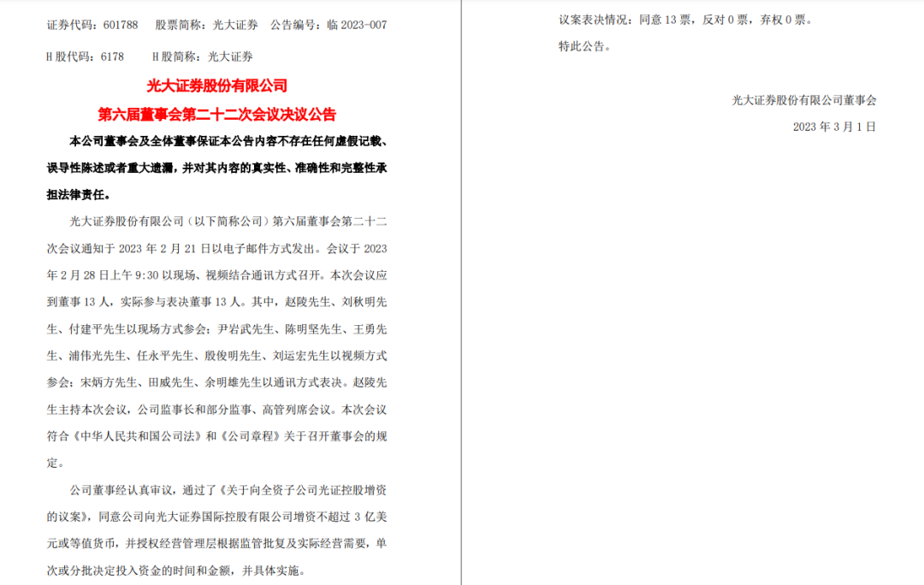924x585 pixels.
Task: Click the line beginning '参会；宋炳方先生、田威先生'
Action: (x=216, y=382)
